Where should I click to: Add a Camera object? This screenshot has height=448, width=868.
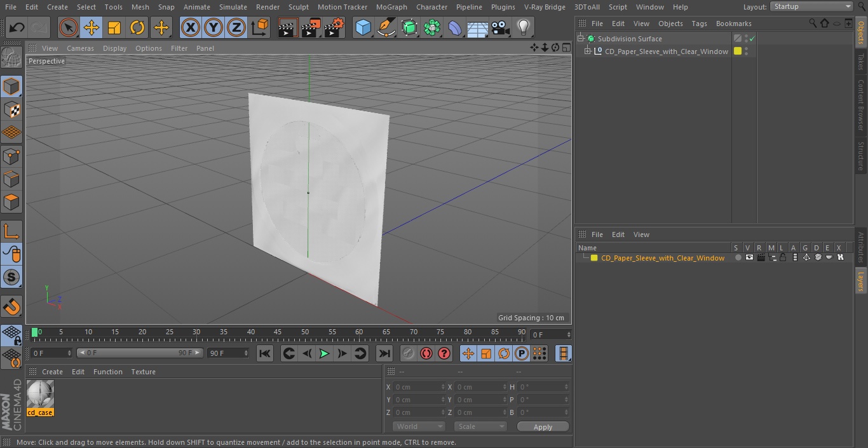tap(500, 27)
